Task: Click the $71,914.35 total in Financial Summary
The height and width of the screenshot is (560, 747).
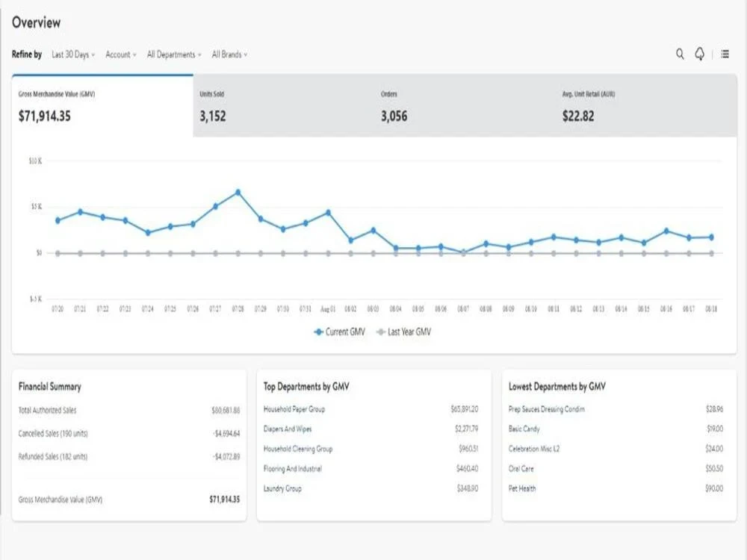Action: [224, 499]
